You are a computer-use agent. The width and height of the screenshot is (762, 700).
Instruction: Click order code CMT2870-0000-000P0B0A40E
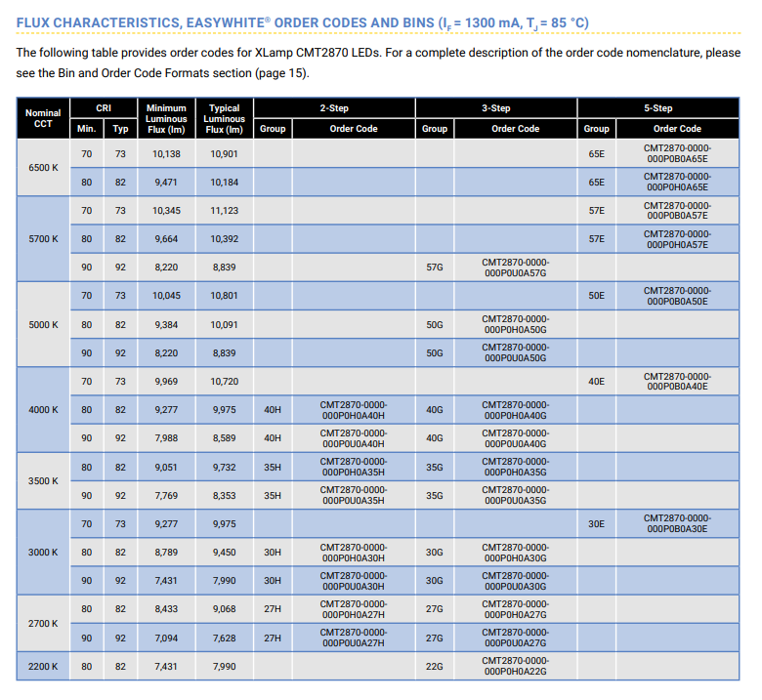point(677,382)
